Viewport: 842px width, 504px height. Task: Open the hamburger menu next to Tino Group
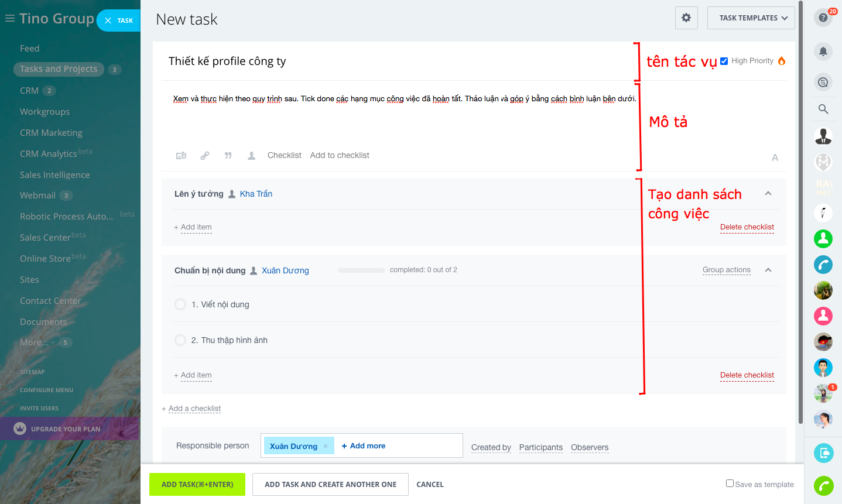coord(9,19)
